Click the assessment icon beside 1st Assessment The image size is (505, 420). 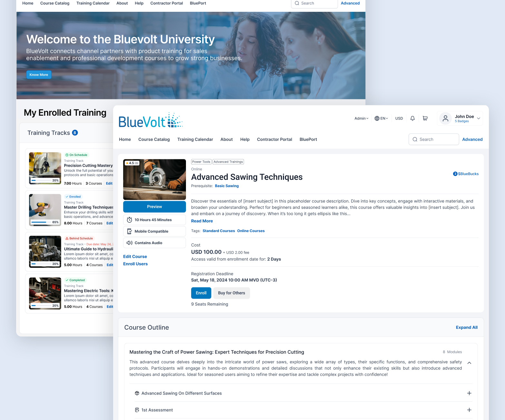[137, 410]
